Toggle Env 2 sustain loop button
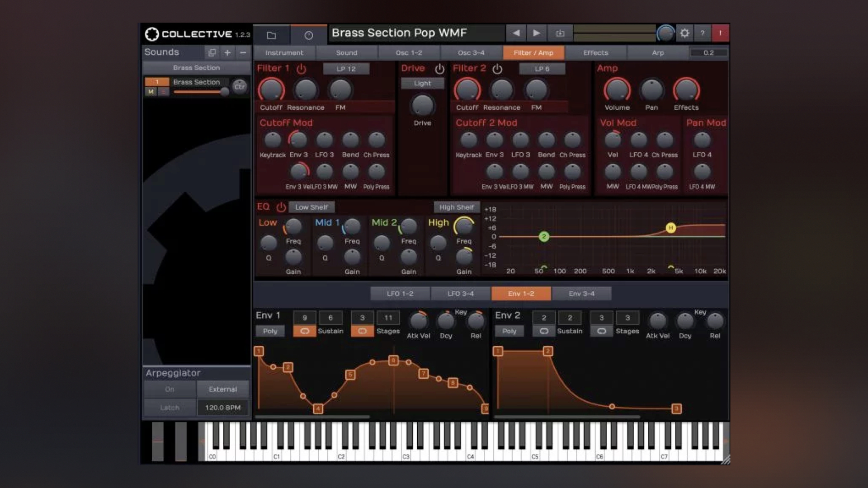The height and width of the screenshot is (488, 868). [544, 331]
